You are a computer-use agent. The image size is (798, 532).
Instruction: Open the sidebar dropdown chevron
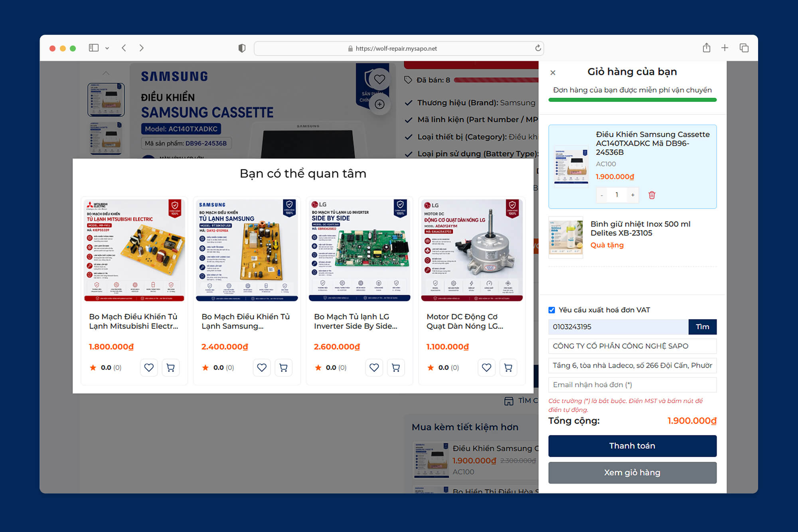107,48
